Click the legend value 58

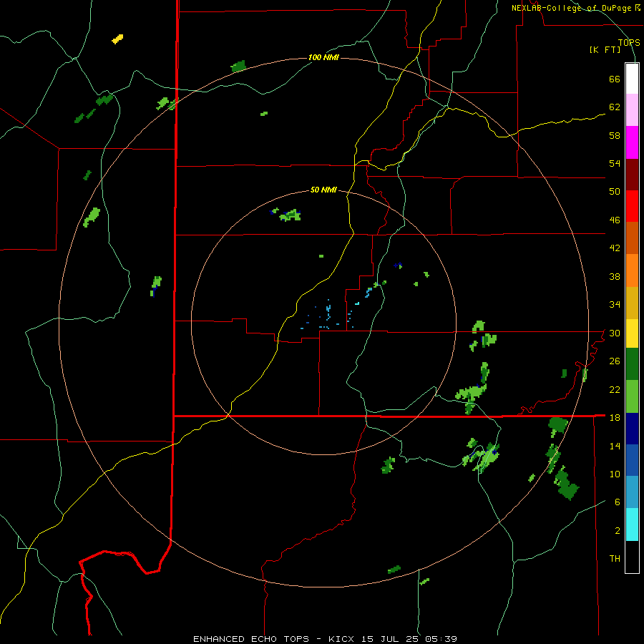[615, 135]
